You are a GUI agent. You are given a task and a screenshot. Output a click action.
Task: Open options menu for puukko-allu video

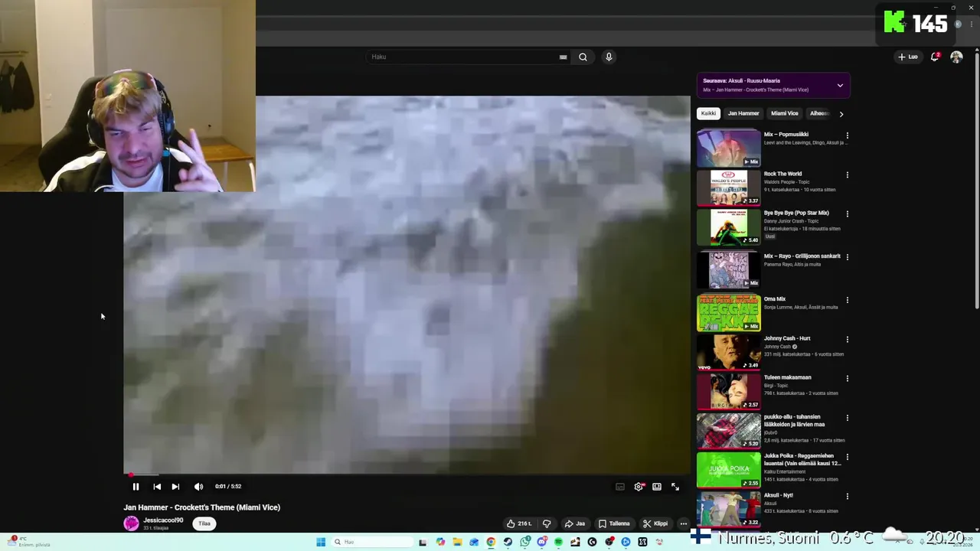point(847,418)
